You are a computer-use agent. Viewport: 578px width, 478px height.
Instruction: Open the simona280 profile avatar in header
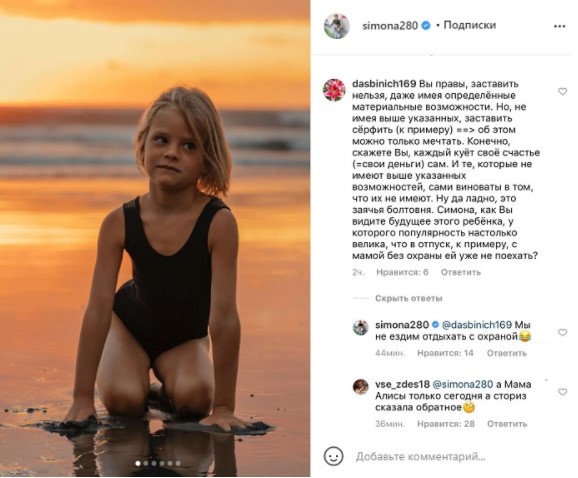click(x=336, y=26)
